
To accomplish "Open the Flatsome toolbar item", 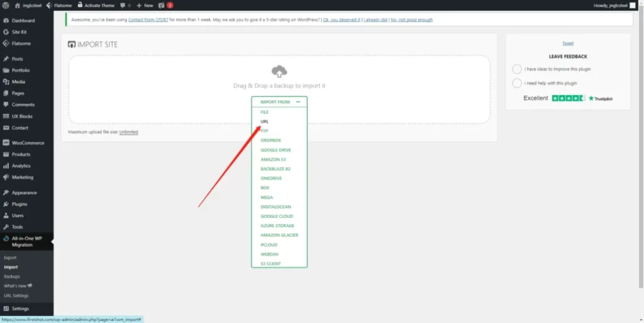I will (x=59, y=5).
